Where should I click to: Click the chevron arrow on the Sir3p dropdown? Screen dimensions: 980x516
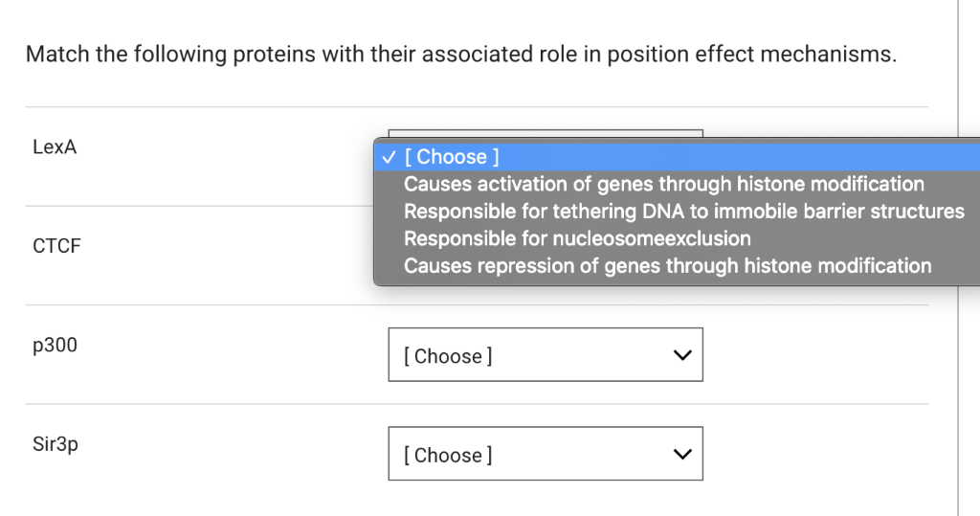pos(680,455)
